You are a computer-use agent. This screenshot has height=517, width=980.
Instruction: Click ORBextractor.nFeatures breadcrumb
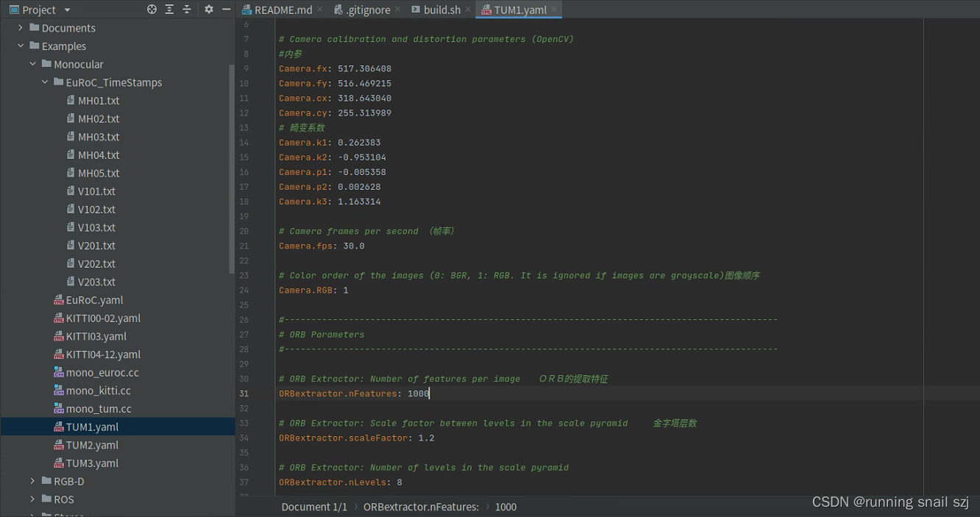point(422,507)
